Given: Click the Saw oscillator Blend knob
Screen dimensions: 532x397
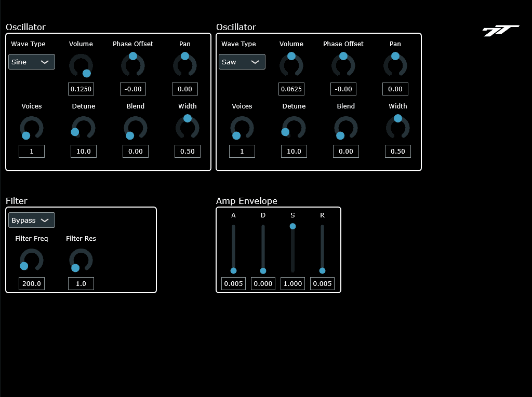Looking at the screenshot, I should click(x=345, y=128).
